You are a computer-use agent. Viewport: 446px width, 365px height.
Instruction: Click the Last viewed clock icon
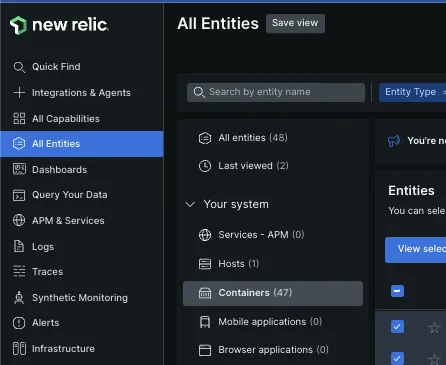(205, 166)
